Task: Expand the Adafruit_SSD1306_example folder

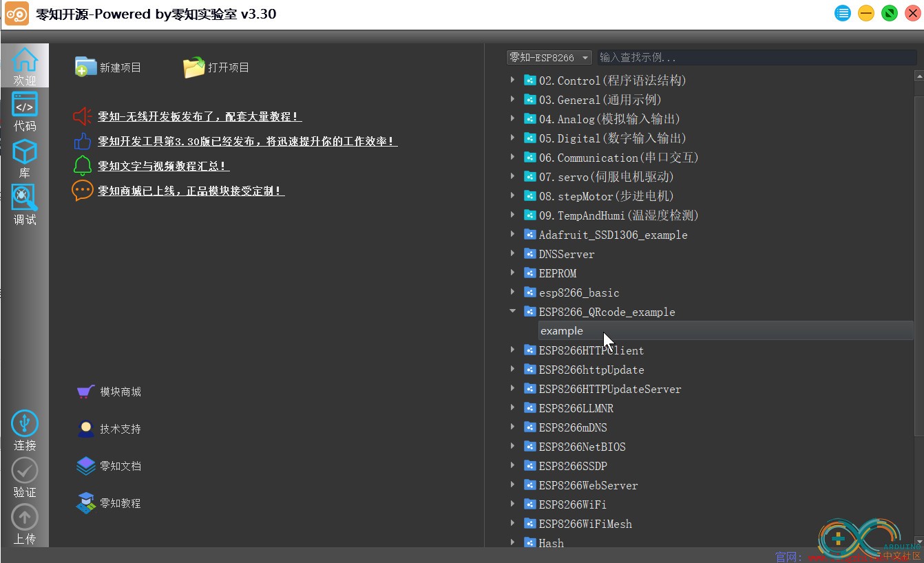Action: point(512,234)
